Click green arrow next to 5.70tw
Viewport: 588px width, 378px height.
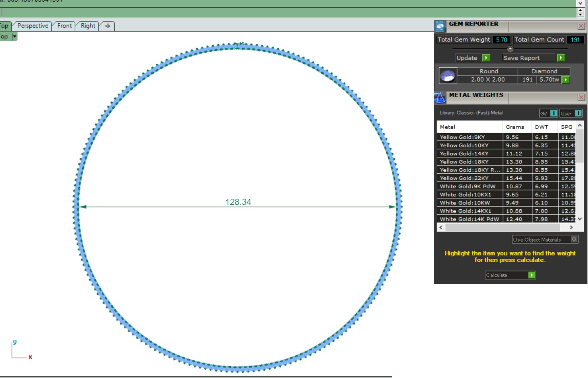(x=566, y=80)
